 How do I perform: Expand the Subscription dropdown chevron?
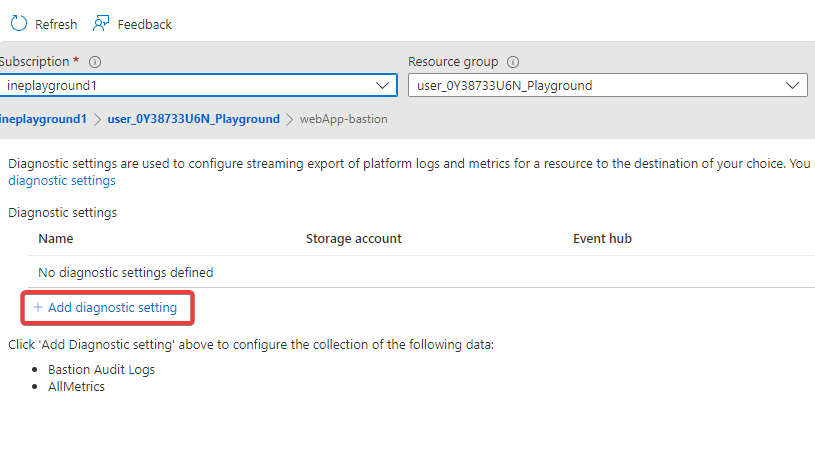[x=383, y=85]
